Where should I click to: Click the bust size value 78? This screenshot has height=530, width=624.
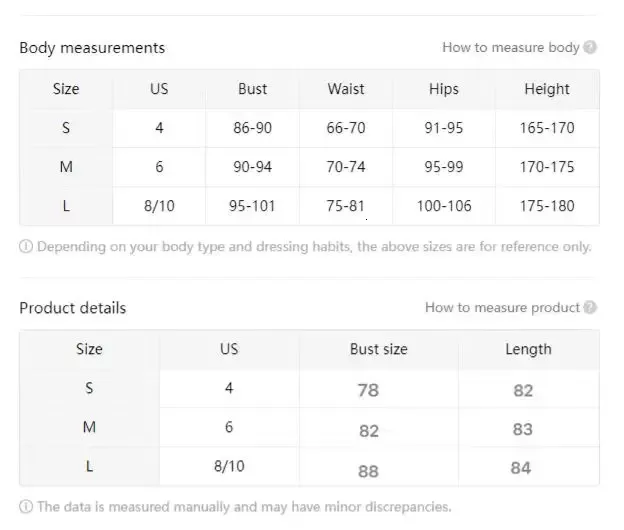tap(368, 390)
